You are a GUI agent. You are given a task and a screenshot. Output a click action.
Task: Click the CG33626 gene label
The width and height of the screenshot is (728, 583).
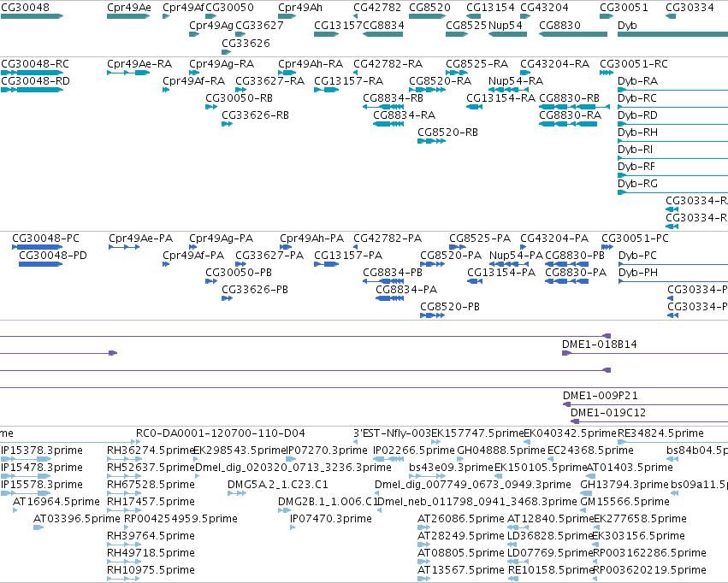pyautogui.click(x=246, y=43)
